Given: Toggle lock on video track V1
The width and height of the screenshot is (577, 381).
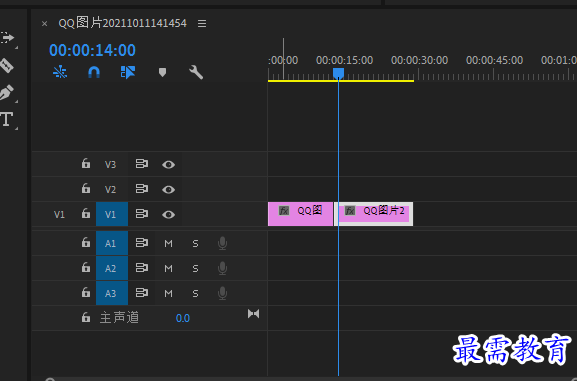Looking at the screenshot, I should 86,213.
